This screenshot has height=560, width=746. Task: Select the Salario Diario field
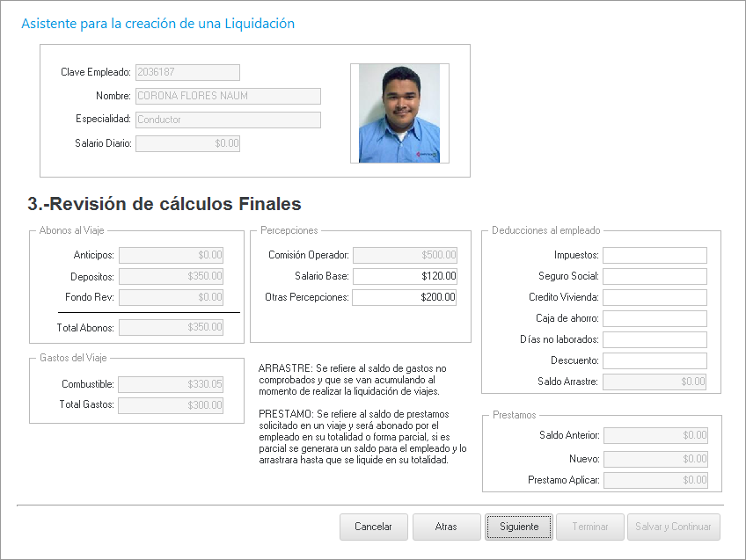[187, 143]
